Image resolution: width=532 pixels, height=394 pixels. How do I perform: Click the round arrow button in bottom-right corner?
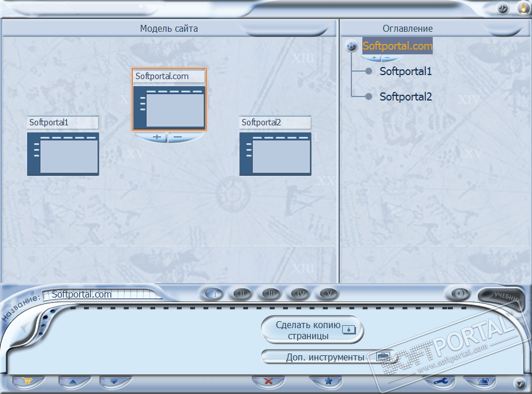520,384
